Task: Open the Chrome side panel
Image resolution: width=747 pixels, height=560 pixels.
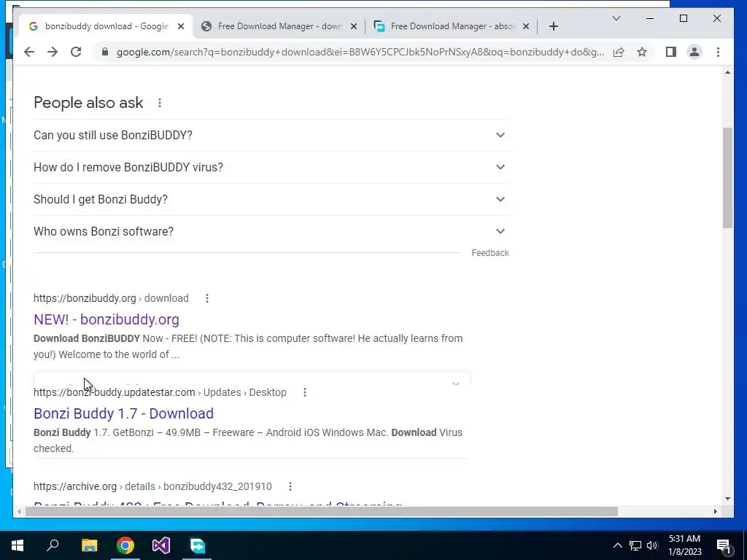Action: click(671, 52)
